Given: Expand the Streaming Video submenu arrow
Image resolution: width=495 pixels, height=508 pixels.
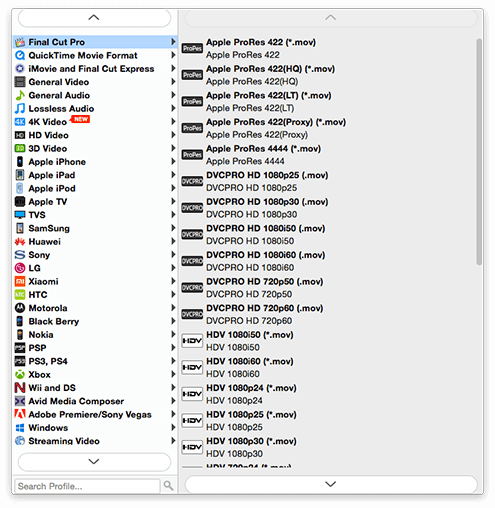Looking at the screenshot, I should (173, 441).
